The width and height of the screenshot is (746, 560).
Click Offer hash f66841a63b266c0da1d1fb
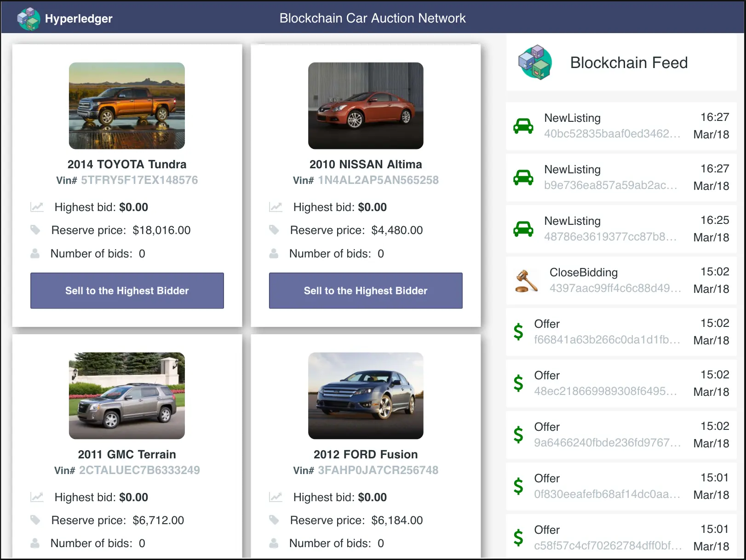(607, 340)
